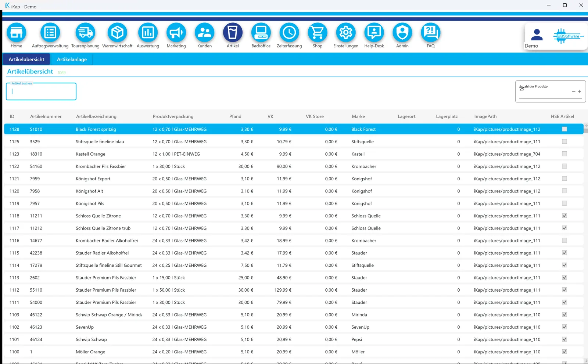Viewport: 588px width, 364px height.
Task: Select Stiftsquelle fineline Still Gourmet article name
Action: [x=109, y=265]
